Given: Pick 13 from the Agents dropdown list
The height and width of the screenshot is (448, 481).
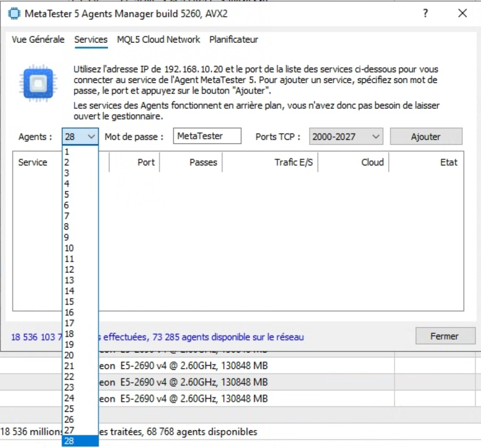Looking at the screenshot, I should tap(80, 280).
